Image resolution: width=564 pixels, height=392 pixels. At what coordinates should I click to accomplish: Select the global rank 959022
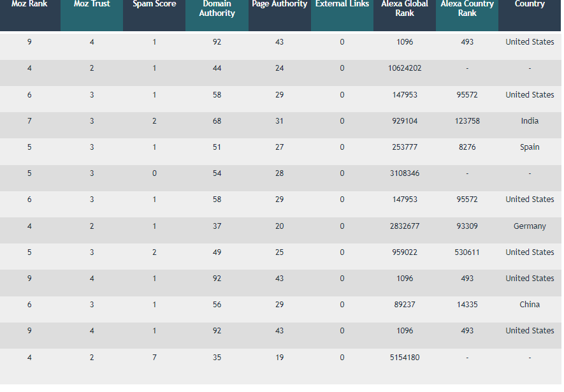click(x=405, y=252)
